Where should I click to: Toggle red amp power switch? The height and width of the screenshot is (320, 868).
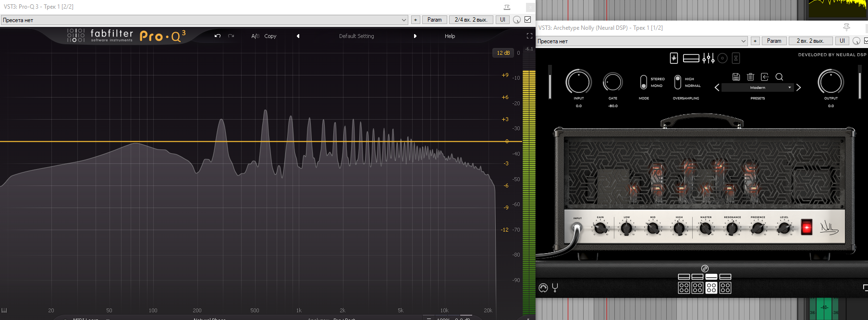pos(807,227)
